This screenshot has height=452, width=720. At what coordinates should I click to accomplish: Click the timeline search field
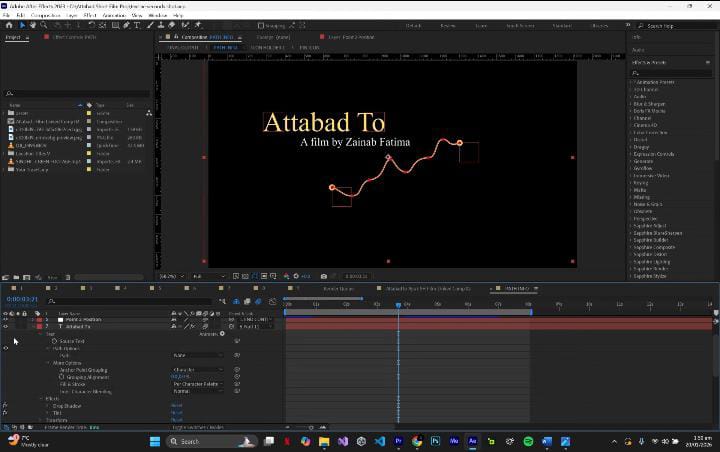[x=120, y=300]
